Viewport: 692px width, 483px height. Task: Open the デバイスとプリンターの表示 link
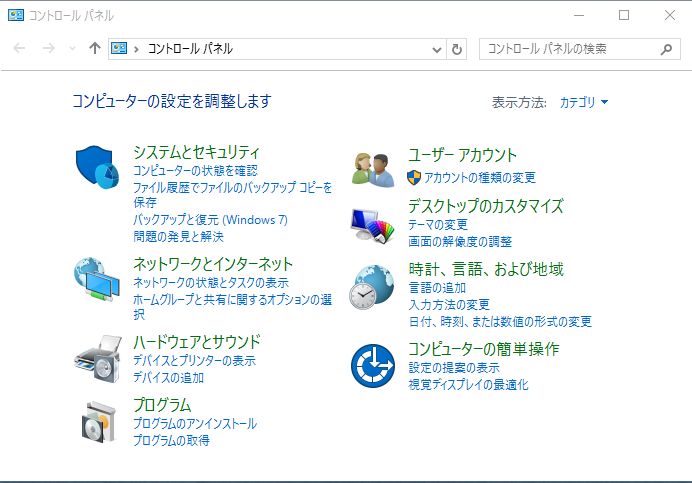(194, 361)
